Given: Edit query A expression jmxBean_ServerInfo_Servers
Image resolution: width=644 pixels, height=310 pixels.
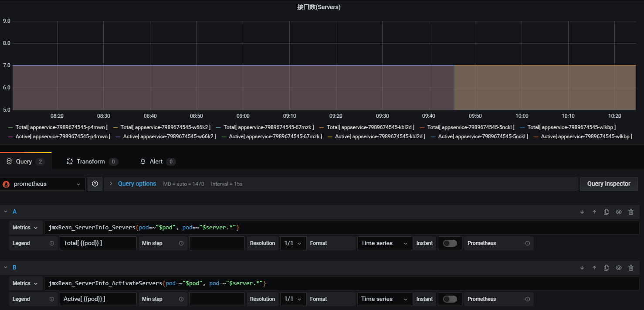Looking at the screenshot, I should pos(342,228).
